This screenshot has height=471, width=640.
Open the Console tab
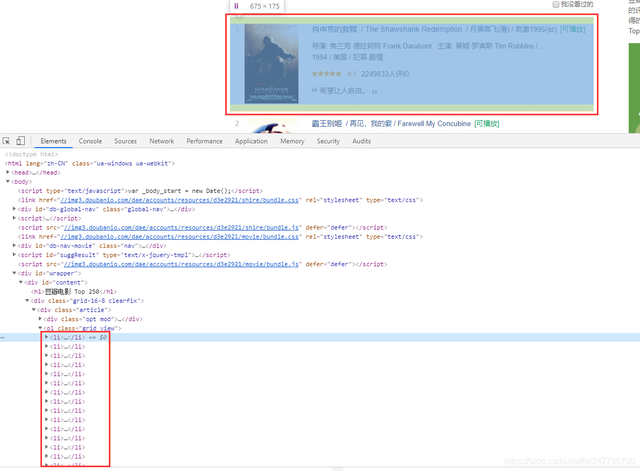(90, 141)
